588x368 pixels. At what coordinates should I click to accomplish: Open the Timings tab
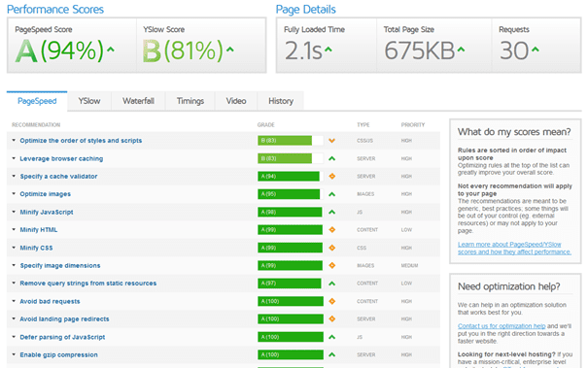(190, 101)
